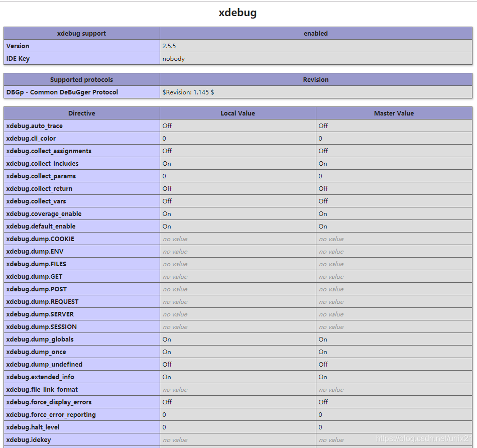Click xdebug.dump.SERVER directive
Screen dimensions: 477x448
(40, 314)
